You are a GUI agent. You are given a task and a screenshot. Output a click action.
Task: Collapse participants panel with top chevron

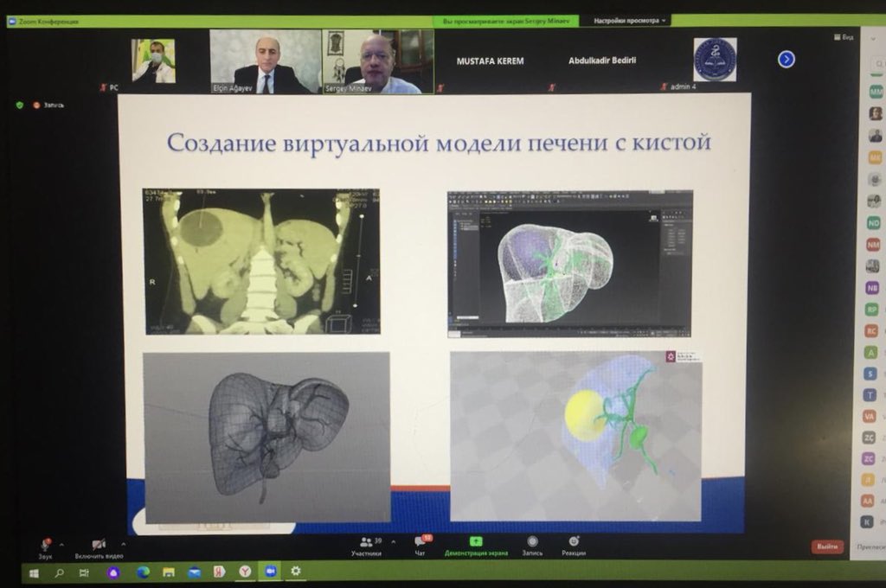point(874,39)
